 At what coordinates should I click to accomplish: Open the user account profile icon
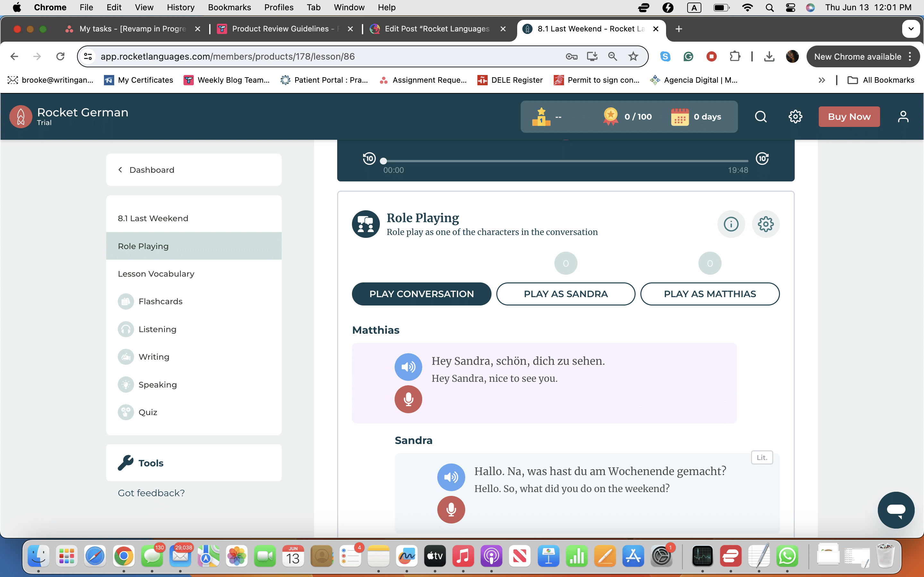903,117
